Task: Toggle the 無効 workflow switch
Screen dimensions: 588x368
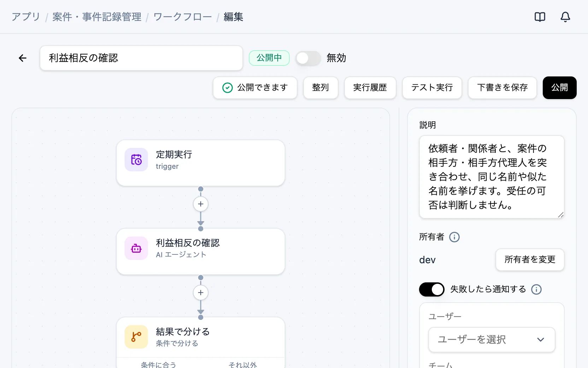Action: [x=308, y=58]
